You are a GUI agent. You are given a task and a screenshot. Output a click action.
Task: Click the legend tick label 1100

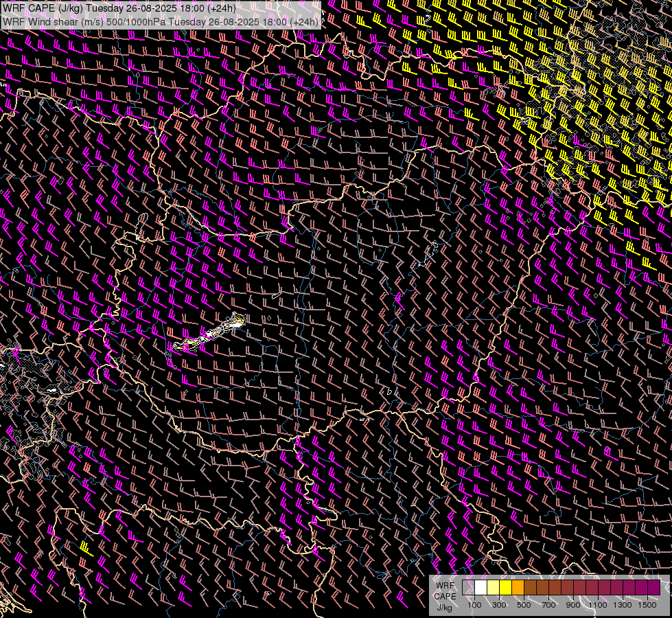click(598, 605)
